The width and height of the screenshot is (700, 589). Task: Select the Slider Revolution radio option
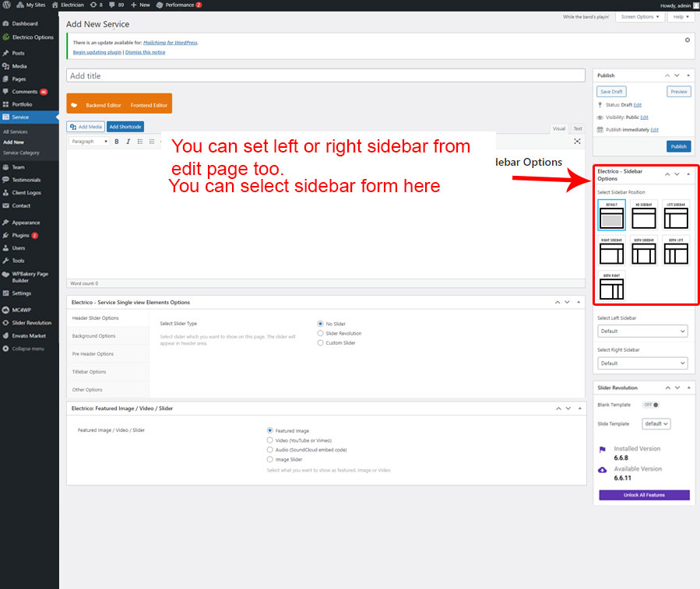coord(320,333)
